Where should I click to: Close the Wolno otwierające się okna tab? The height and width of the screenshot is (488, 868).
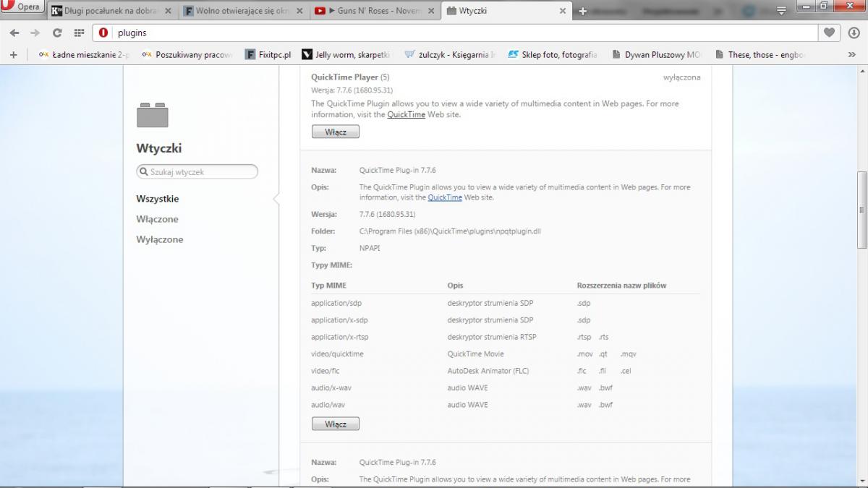(x=299, y=11)
